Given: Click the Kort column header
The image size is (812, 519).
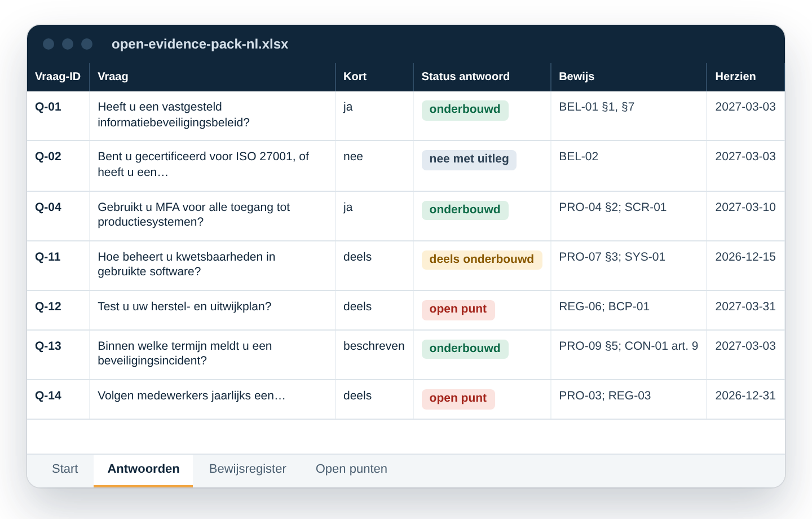Looking at the screenshot, I should [374, 77].
